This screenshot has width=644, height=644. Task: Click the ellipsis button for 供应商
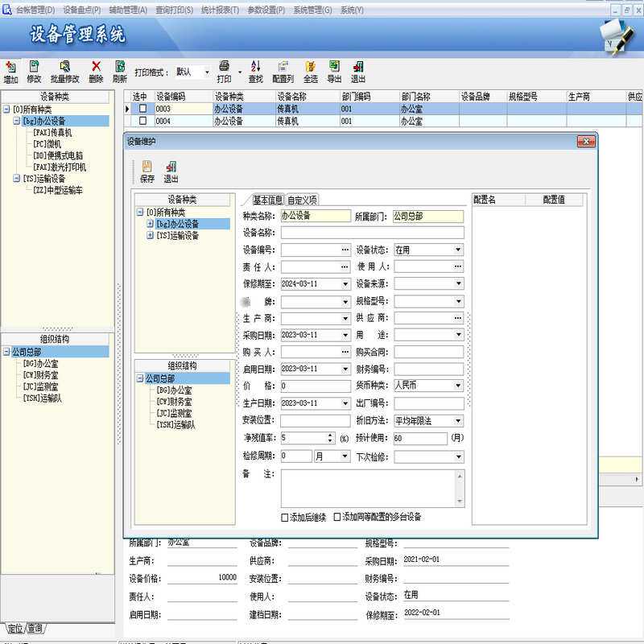coord(458,318)
